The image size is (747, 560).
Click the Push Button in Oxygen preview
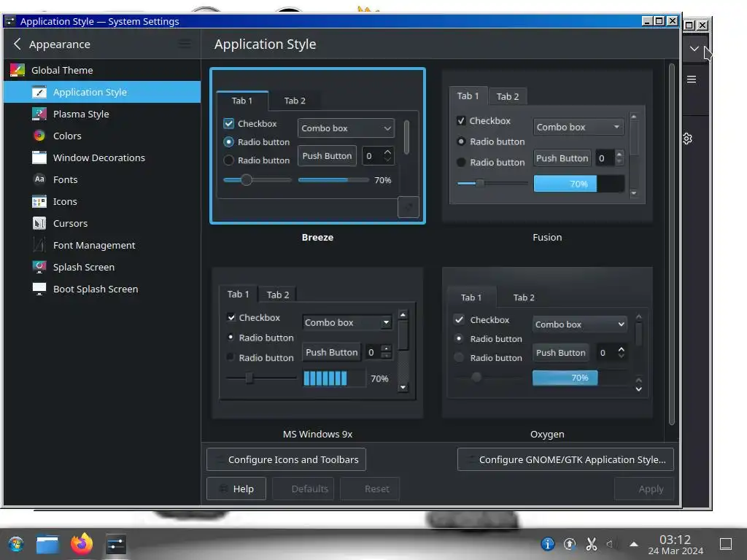click(560, 353)
